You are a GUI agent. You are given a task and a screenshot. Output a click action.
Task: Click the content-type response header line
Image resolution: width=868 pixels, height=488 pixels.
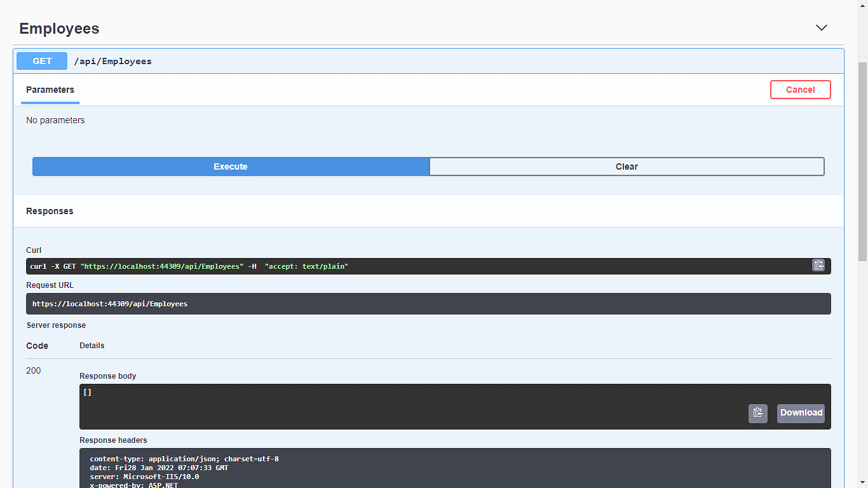tap(184, 459)
